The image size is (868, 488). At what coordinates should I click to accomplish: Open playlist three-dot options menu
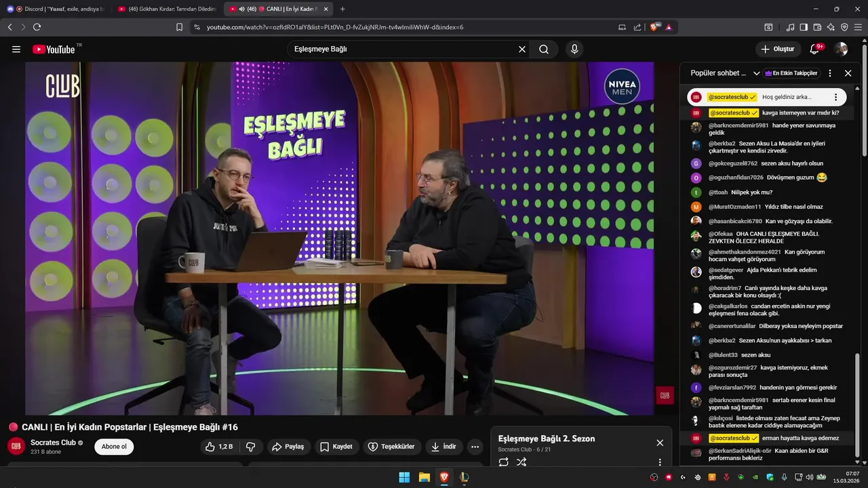click(x=660, y=462)
